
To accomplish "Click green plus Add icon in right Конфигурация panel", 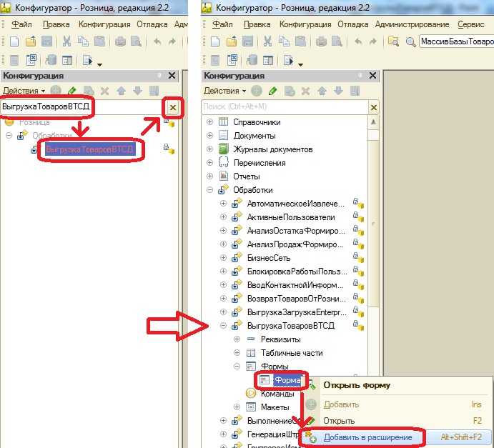I will tap(257, 91).
